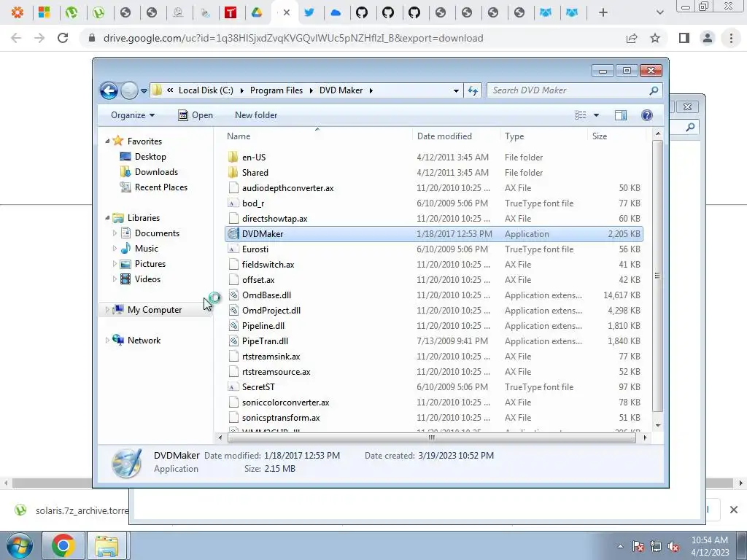Select OmdProject.dll file
The width and height of the screenshot is (747, 560).
[x=271, y=311]
